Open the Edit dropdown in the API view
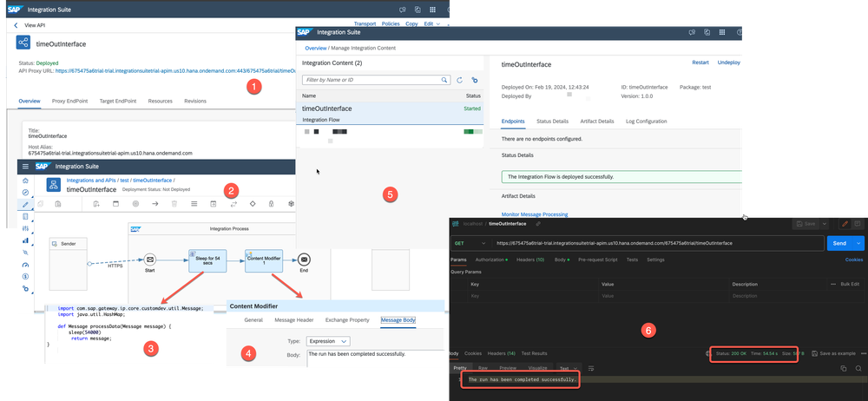The height and width of the screenshot is (401, 868). pyautogui.click(x=431, y=24)
